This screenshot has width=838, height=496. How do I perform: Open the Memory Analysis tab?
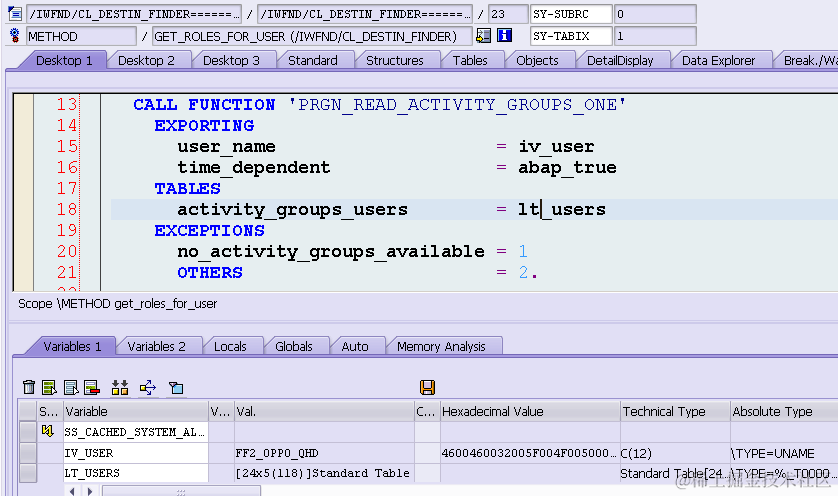click(441, 346)
